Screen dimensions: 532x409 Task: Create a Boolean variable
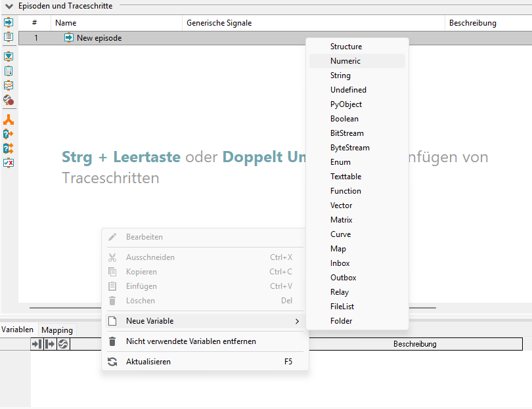pos(357,119)
